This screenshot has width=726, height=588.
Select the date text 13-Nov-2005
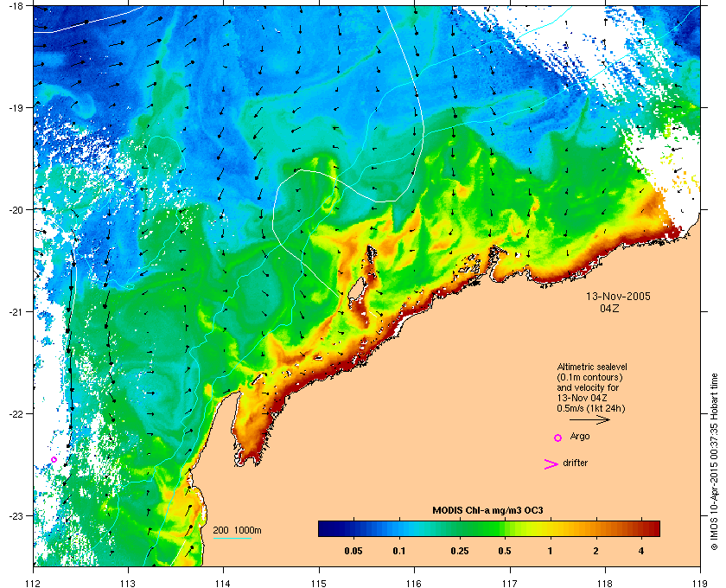pyautogui.click(x=618, y=296)
